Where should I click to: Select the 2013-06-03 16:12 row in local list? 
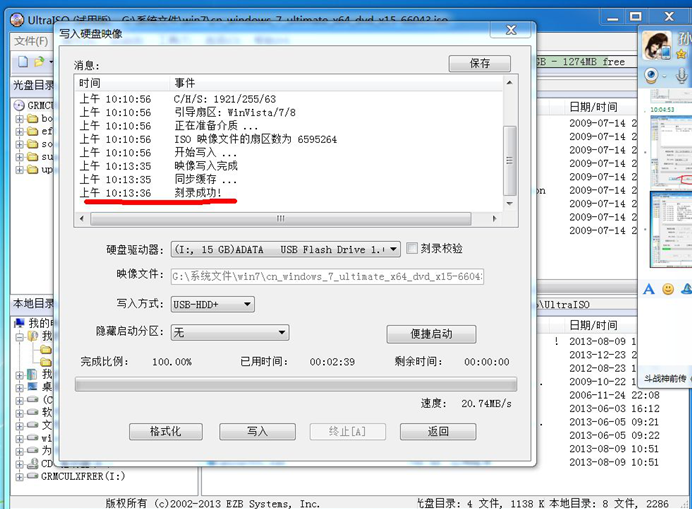(x=614, y=409)
